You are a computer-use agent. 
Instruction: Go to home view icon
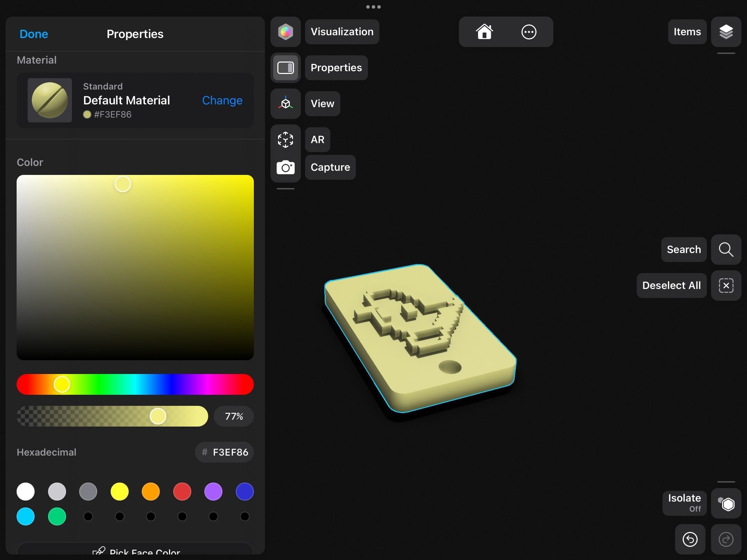point(484,32)
